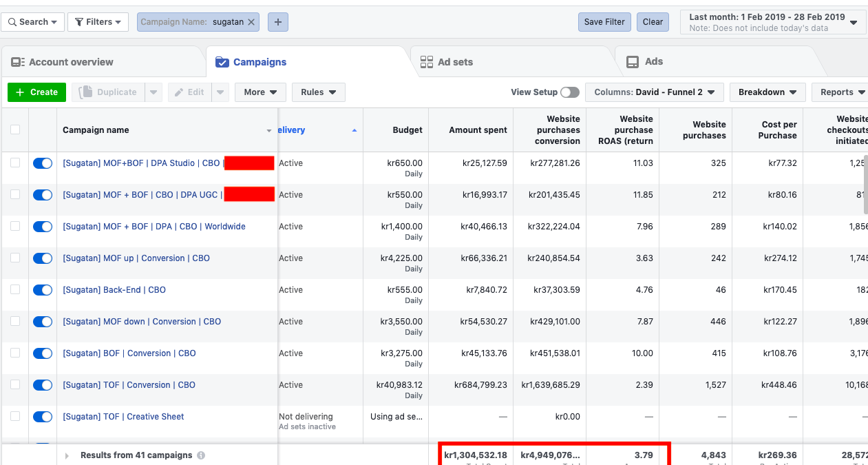The width and height of the screenshot is (868, 465).
Task: Click the Save Filter button
Action: coord(604,21)
